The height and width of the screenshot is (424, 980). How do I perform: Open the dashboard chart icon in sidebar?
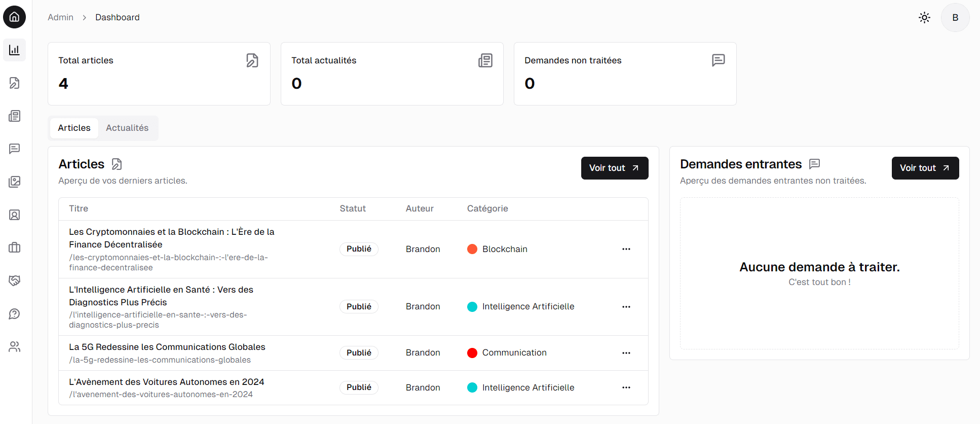14,50
